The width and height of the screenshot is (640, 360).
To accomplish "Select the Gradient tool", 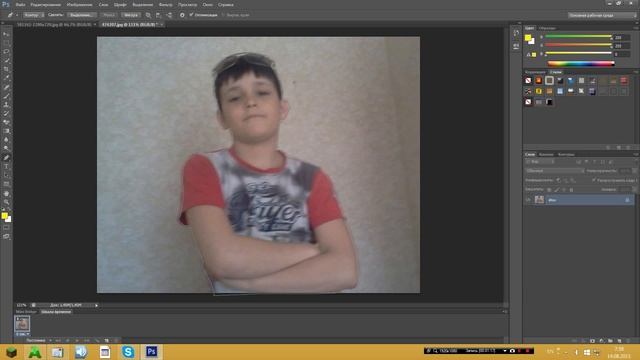I will coord(6,131).
